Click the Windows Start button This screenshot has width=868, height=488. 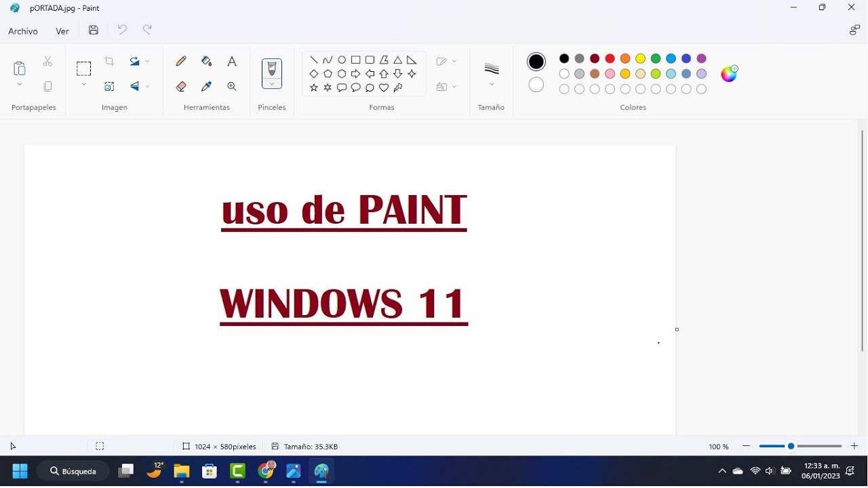click(x=20, y=471)
